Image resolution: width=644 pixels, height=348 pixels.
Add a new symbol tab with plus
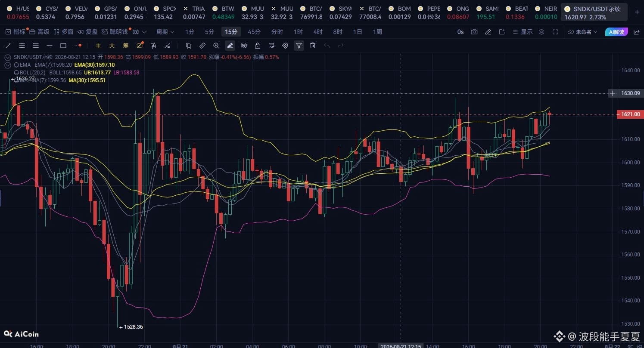[637, 12]
